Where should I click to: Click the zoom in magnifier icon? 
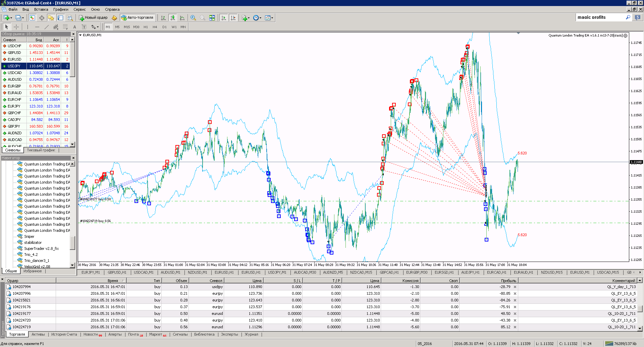tap(193, 18)
